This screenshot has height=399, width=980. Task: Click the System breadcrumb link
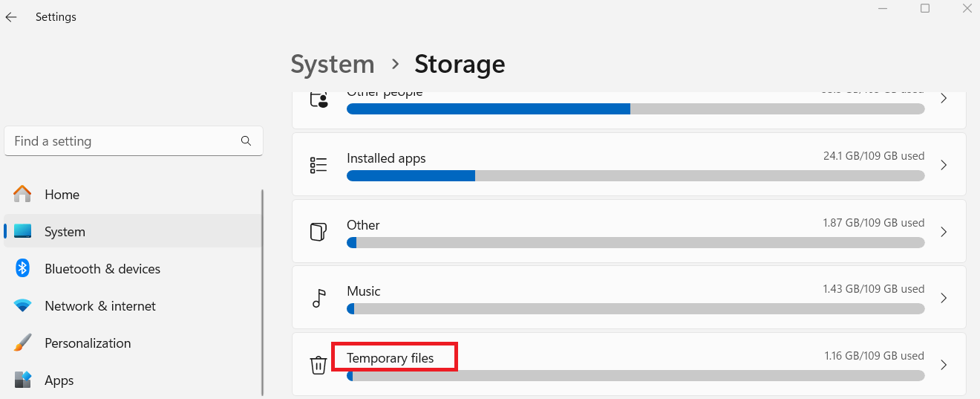coord(332,65)
